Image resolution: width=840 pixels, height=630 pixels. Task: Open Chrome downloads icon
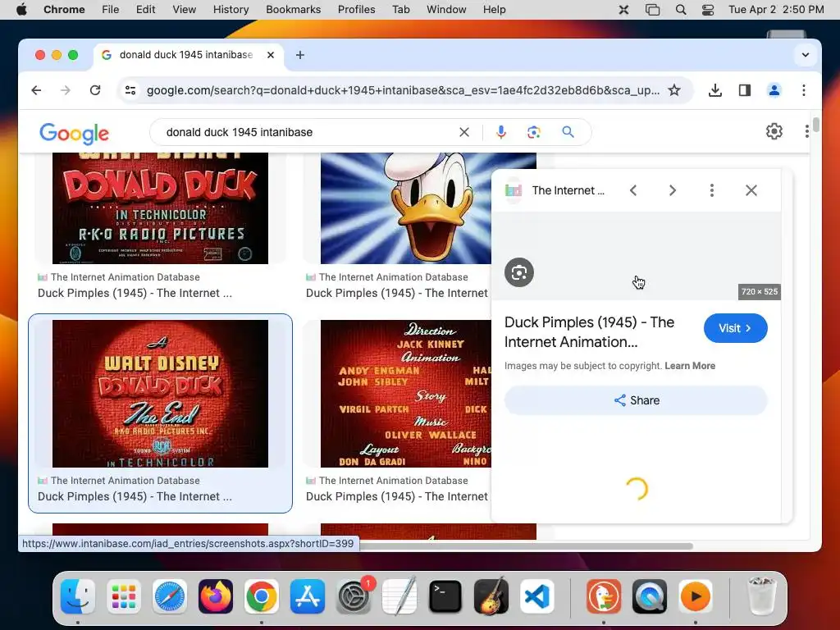click(x=715, y=90)
